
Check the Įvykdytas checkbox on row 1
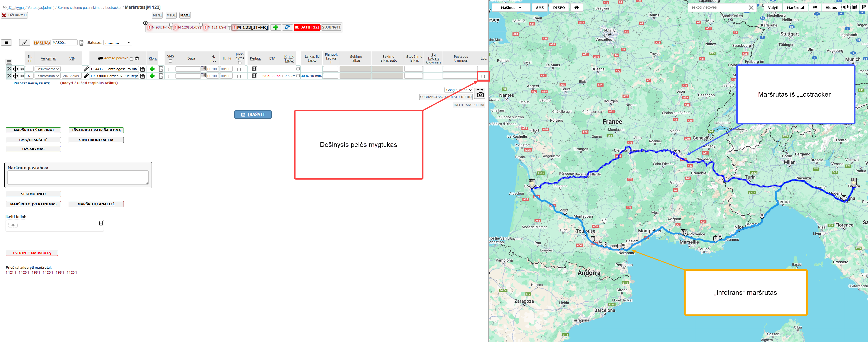click(239, 70)
